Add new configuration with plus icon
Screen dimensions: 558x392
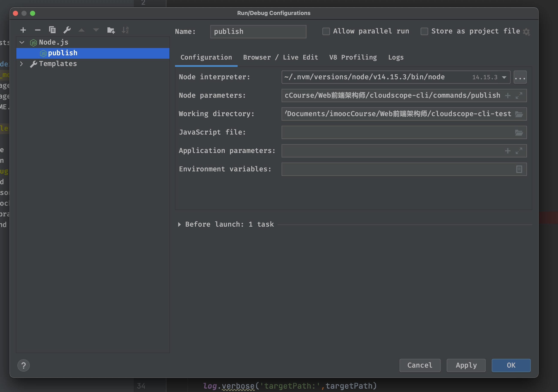(x=23, y=30)
